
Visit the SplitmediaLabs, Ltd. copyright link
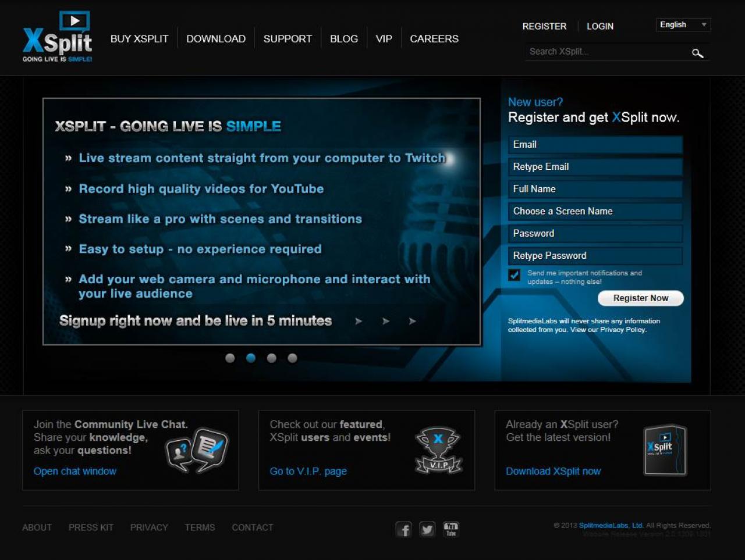(611, 526)
